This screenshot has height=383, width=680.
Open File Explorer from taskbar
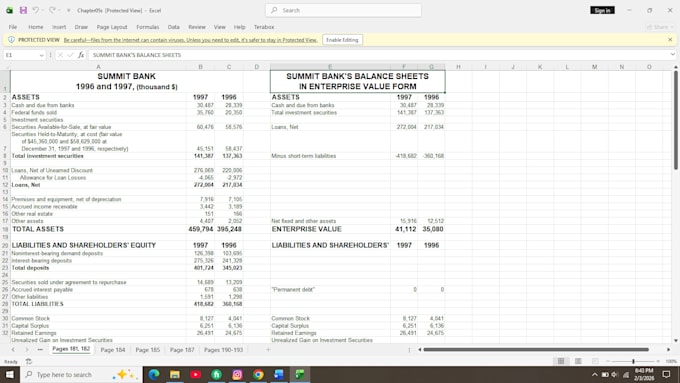click(x=175, y=374)
